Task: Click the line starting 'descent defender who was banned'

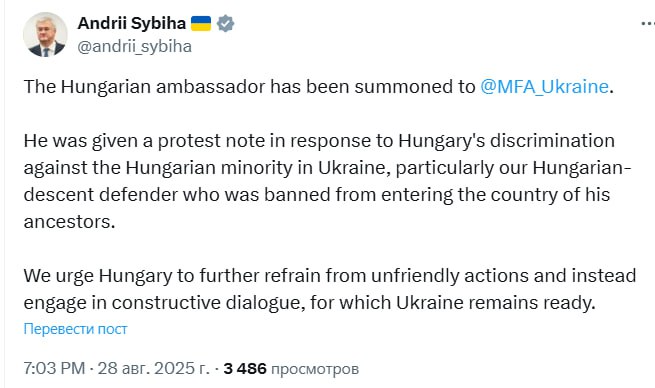Action: point(317,195)
